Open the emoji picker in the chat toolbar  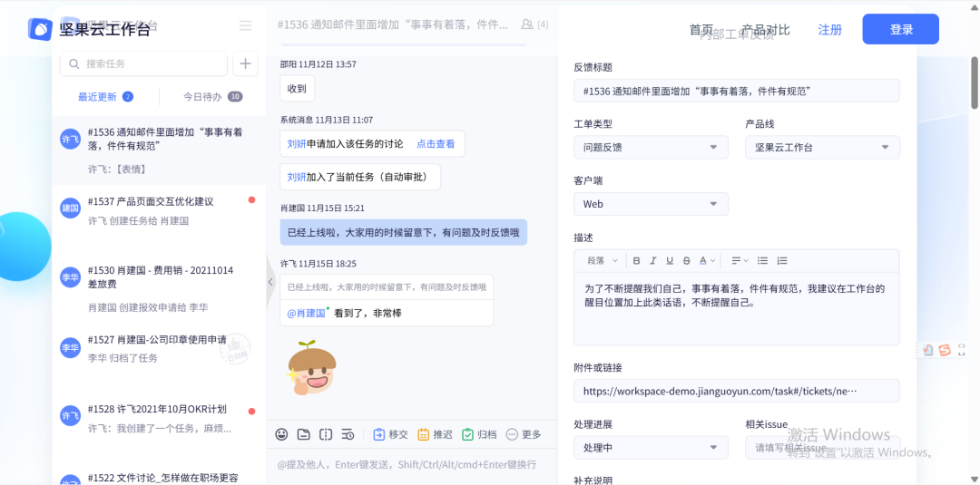pyautogui.click(x=282, y=434)
